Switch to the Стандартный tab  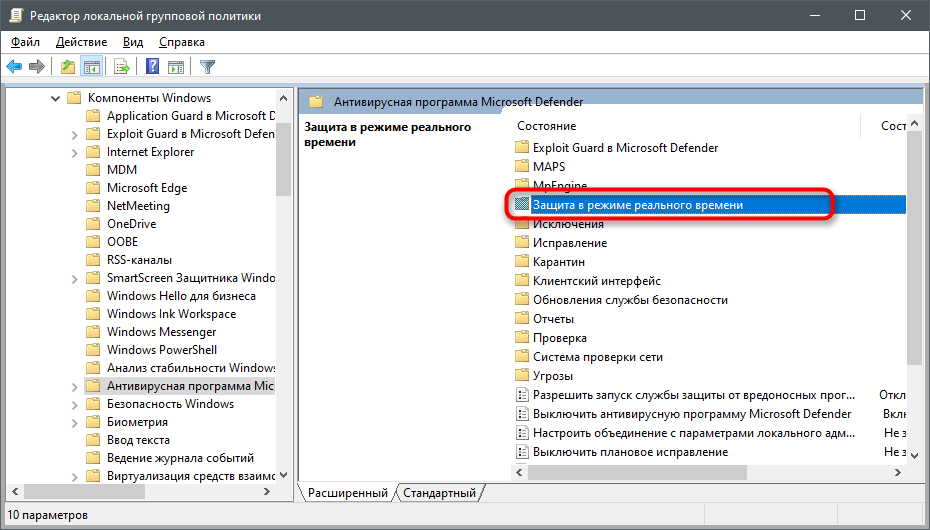[439, 493]
